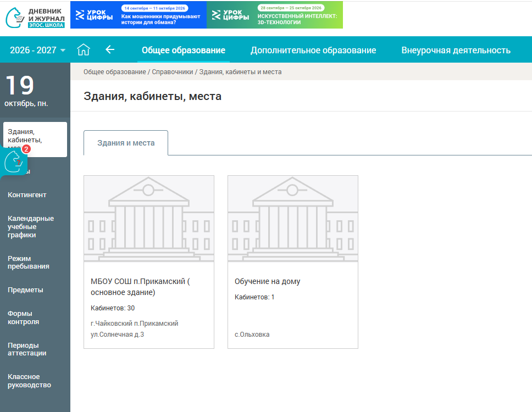The image size is (532, 412).
Task: Click the home icon in navigation bar
Action: point(84,50)
